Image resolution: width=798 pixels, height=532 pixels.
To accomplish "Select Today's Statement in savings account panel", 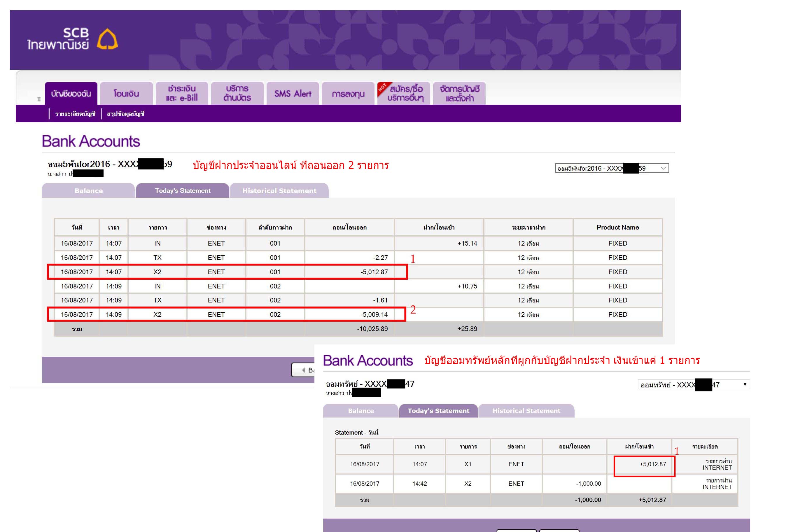I will point(438,411).
